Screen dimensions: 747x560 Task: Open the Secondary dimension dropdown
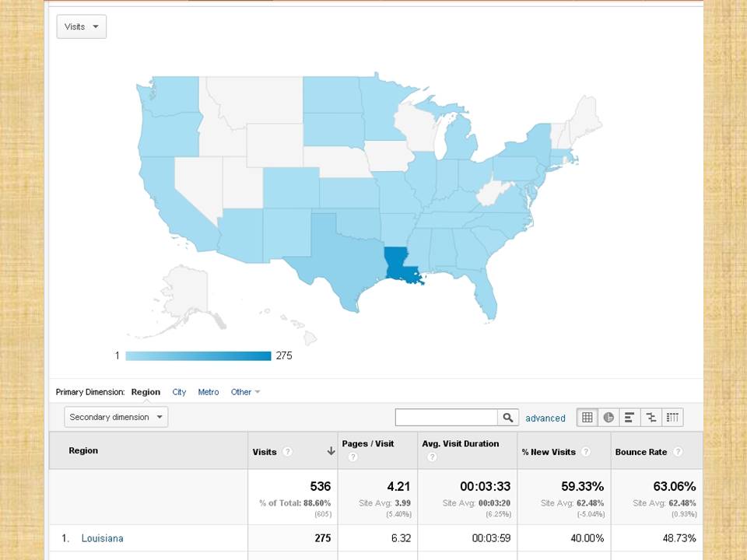click(x=116, y=417)
